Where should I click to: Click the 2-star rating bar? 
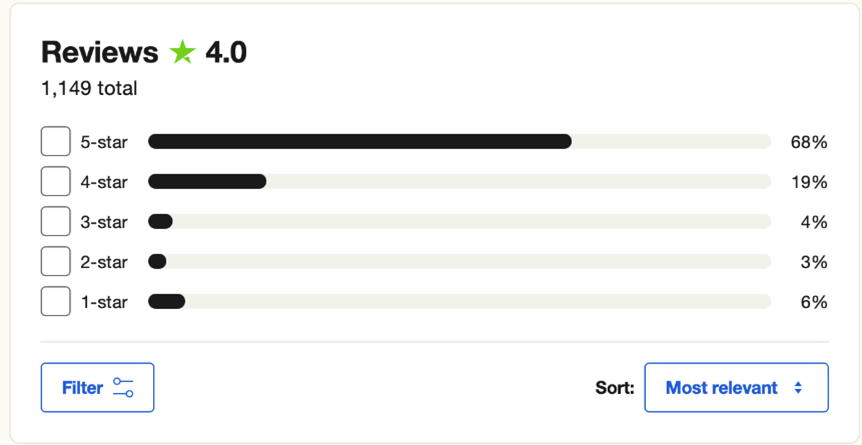click(459, 262)
